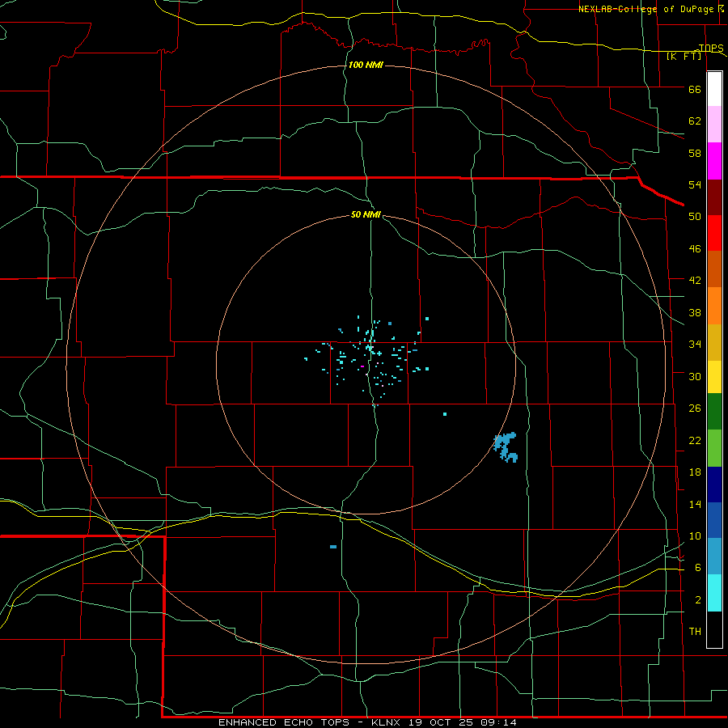Click the 'TOPS' legend title

point(711,48)
